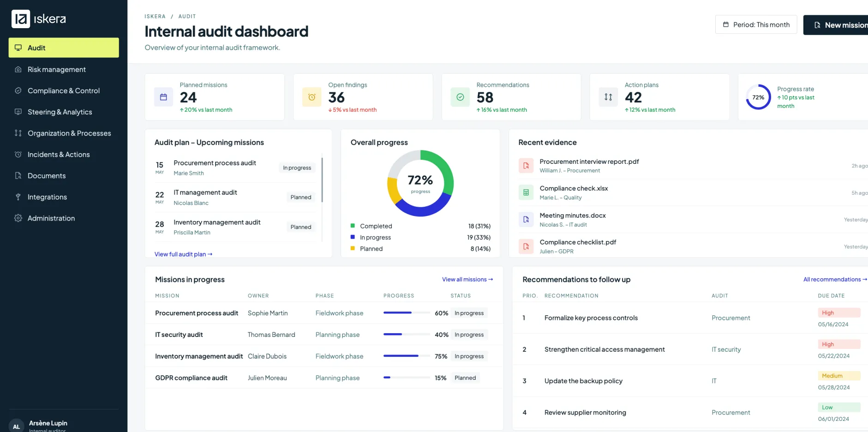This screenshot has height=432, width=868.
Task: Click recommendation Strengthen critical access management
Action: [x=605, y=349]
